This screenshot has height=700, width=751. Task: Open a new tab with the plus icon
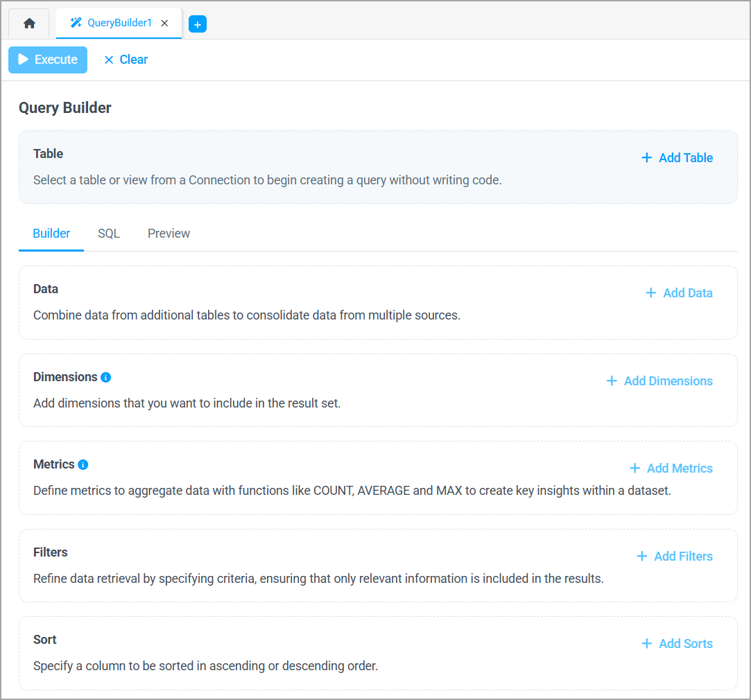(x=199, y=23)
